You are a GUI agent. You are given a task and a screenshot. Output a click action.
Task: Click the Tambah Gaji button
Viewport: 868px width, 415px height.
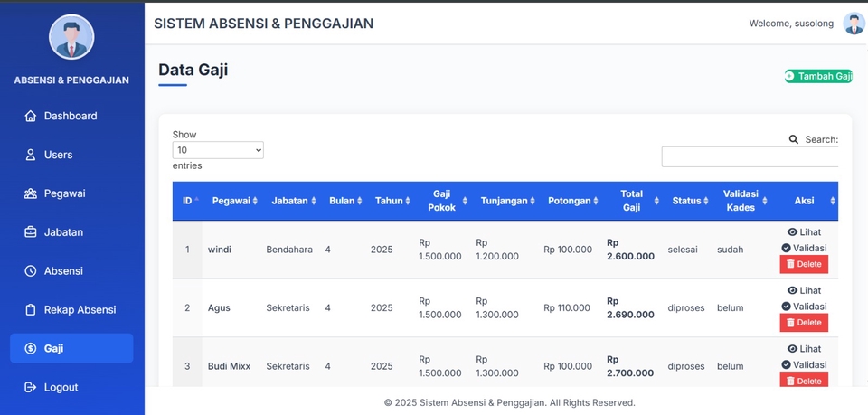point(818,76)
